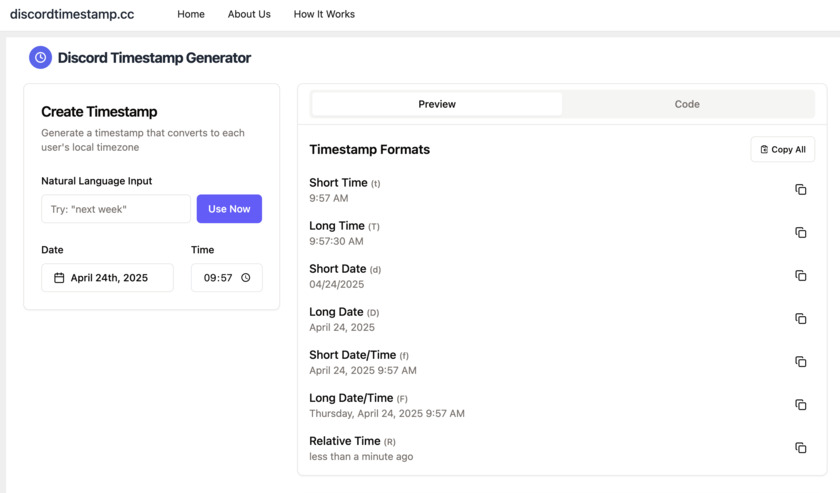Copy the Long Date/Time timestamp
Viewport: 840px width, 493px height.
[800, 405]
